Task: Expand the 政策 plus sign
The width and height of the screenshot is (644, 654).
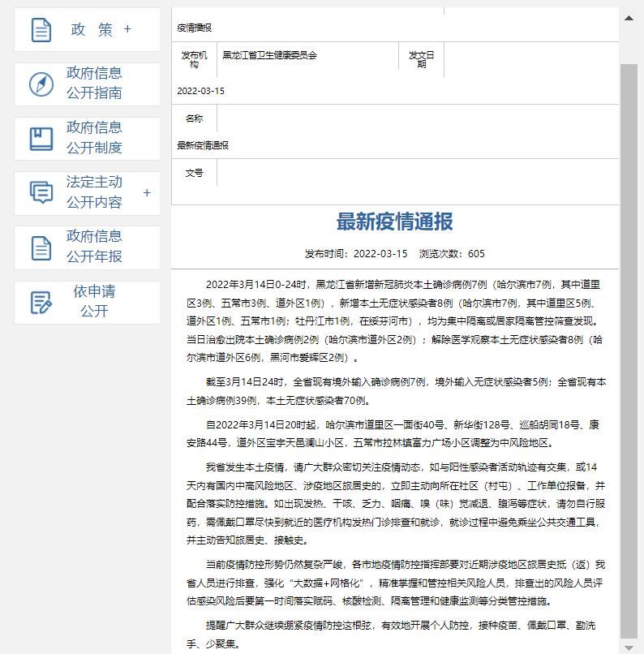Action: [127, 29]
